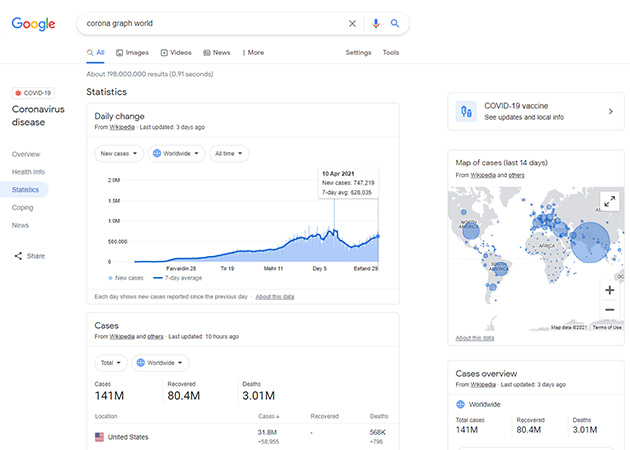Open the Worldwide dropdown in Cases card
The image size is (630, 450).
(x=160, y=363)
